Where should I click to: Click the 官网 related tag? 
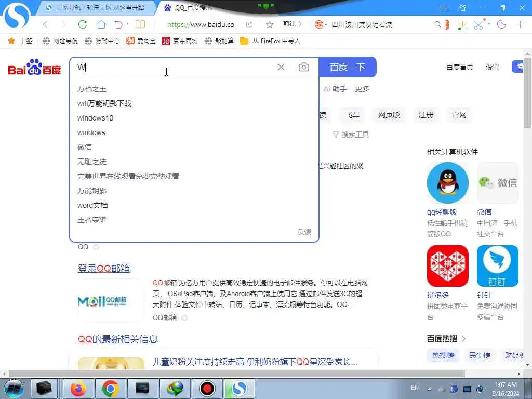[x=459, y=115]
